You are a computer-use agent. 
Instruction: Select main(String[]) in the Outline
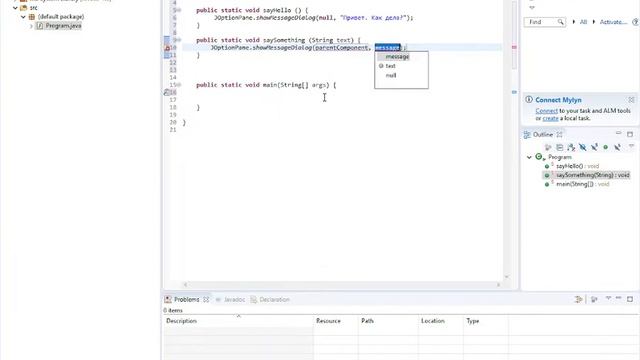pos(582,184)
